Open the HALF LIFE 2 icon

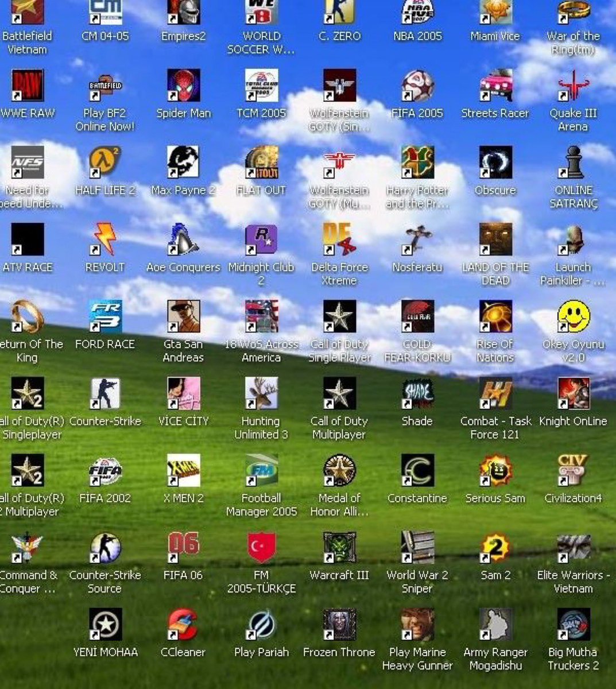(x=105, y=162)
